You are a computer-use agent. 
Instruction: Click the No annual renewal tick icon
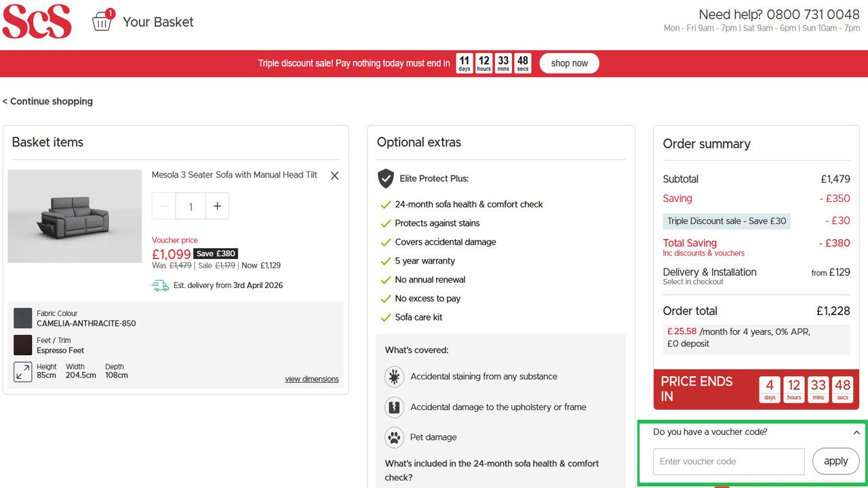tap(386, 280)
